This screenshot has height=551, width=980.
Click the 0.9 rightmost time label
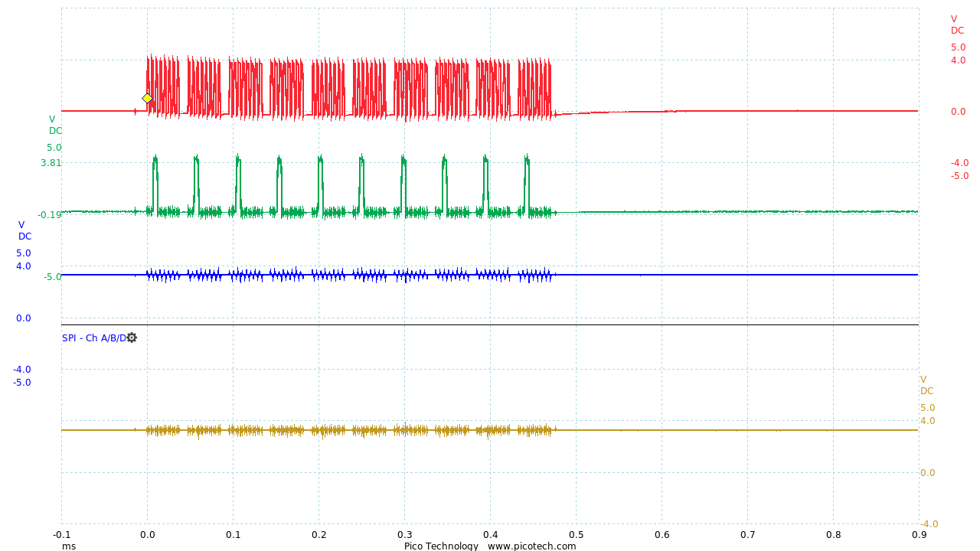point(917,535)
